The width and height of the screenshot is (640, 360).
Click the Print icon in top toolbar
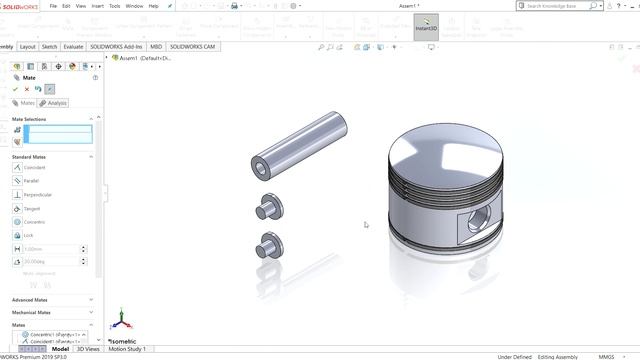pos(234,6)
